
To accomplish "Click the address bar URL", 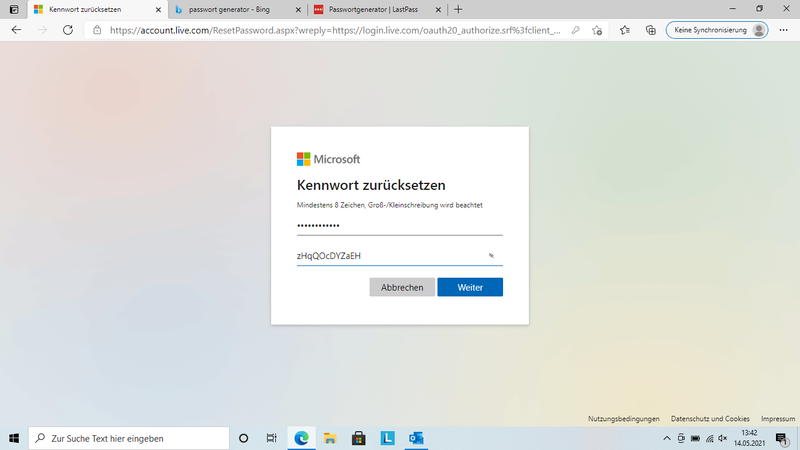I will coord(335,30).
